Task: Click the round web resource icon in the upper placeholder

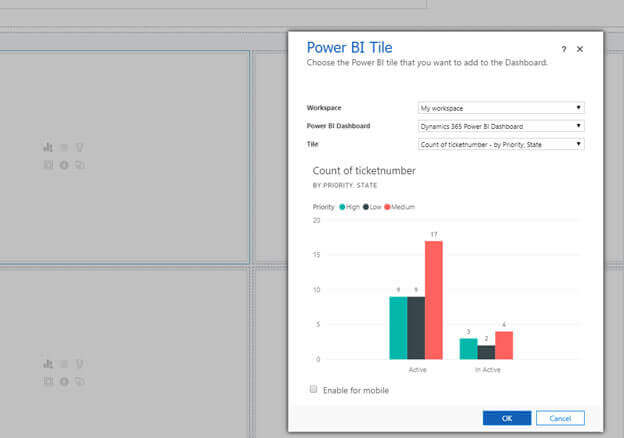Action: tap(64, 165)
